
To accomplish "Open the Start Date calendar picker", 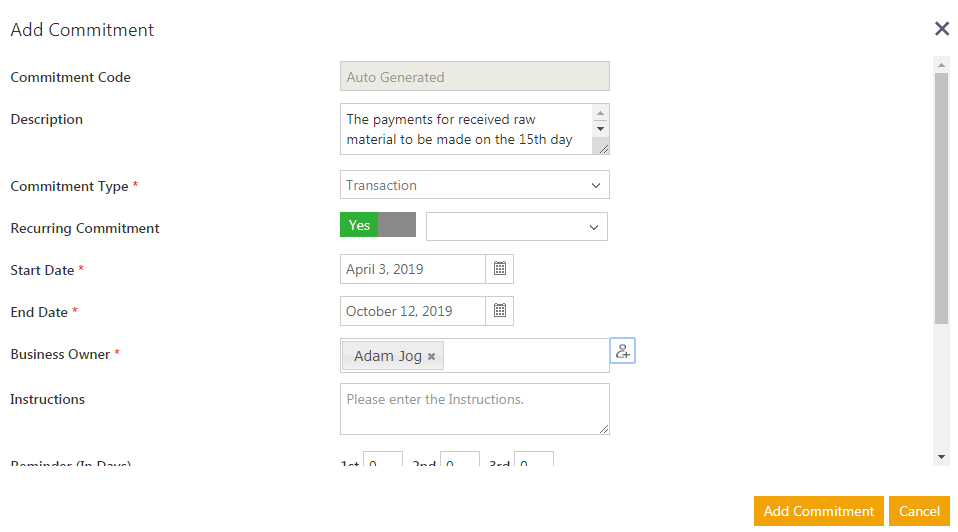I will [500, 269].
